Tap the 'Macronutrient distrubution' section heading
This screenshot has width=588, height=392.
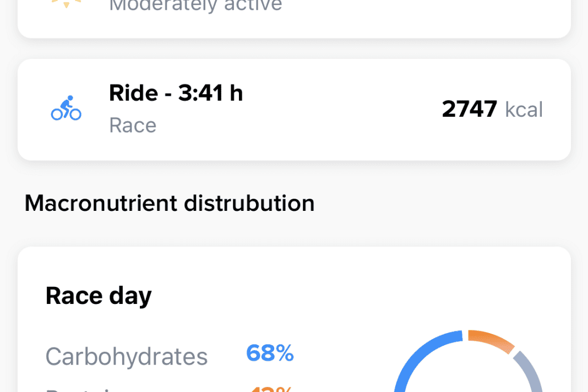170,203
